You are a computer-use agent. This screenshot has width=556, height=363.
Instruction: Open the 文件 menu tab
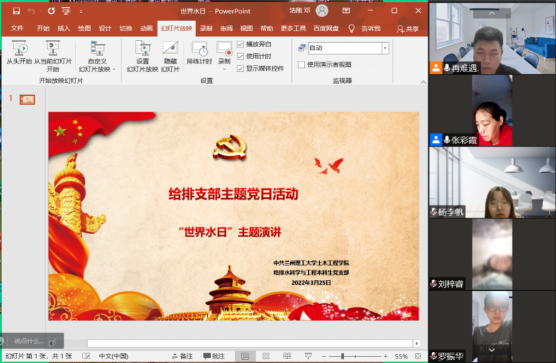[x=17, y=28]
